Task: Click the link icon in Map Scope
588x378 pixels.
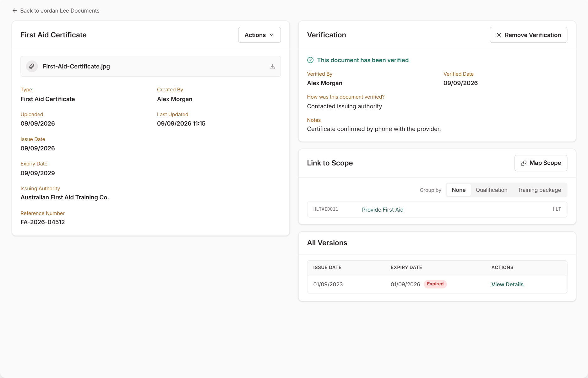Action: click(x=524, y=163)
